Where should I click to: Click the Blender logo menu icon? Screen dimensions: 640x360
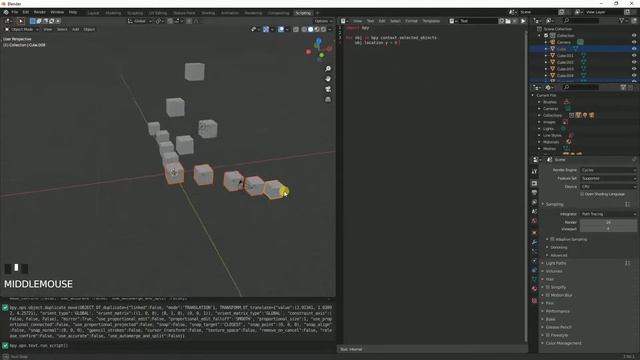pos(6,12)
